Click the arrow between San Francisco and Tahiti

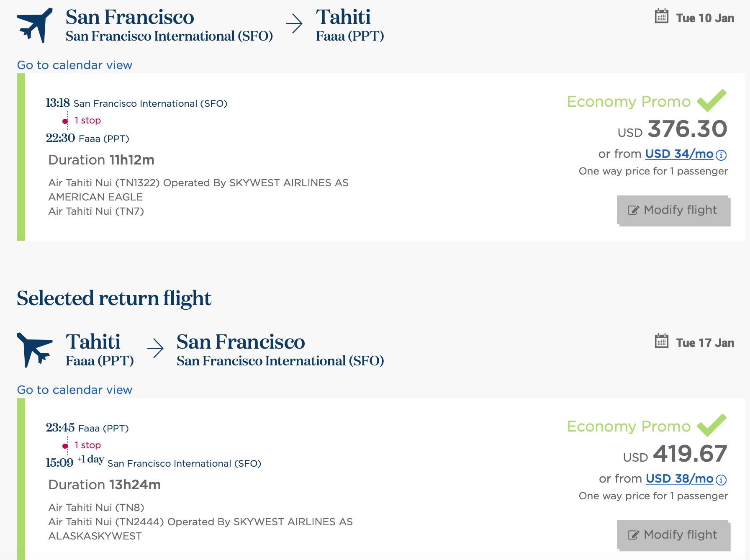pyautogui.click(x=294, y=23)
